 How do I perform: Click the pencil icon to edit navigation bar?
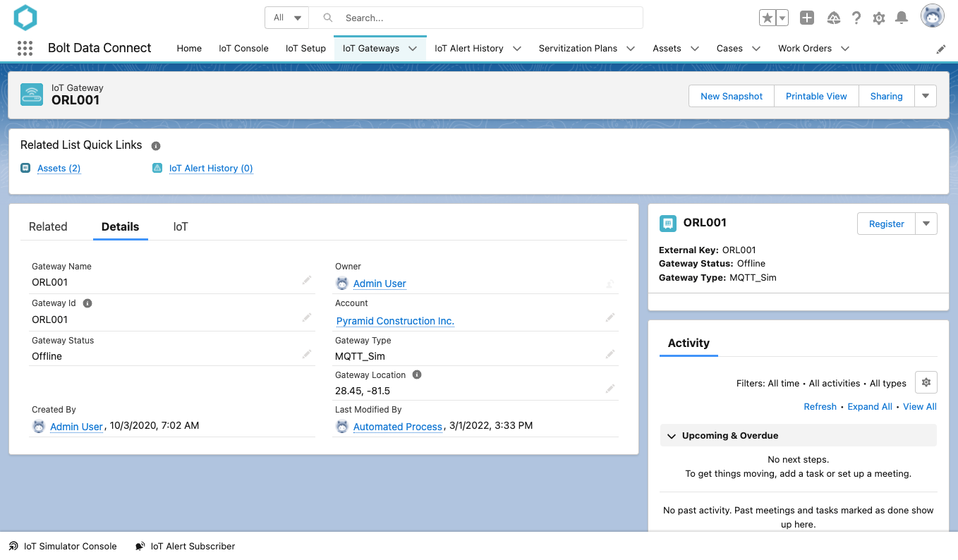941,49
